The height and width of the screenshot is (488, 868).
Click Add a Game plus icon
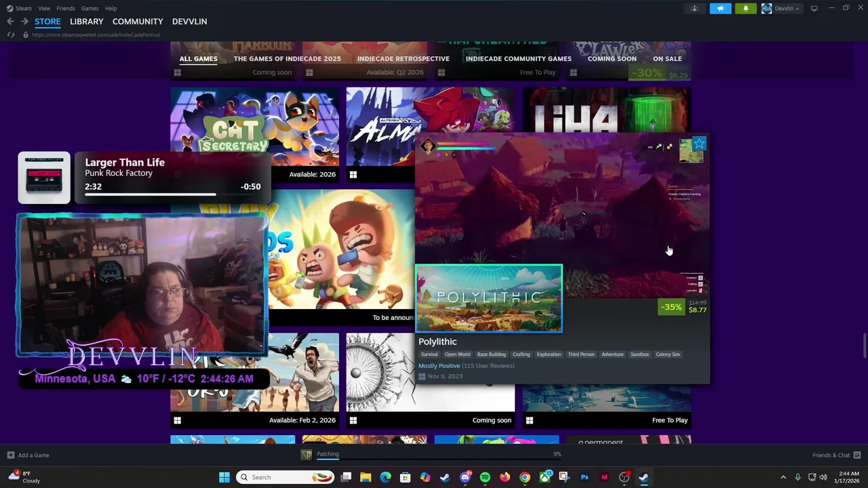click(10, 455)
